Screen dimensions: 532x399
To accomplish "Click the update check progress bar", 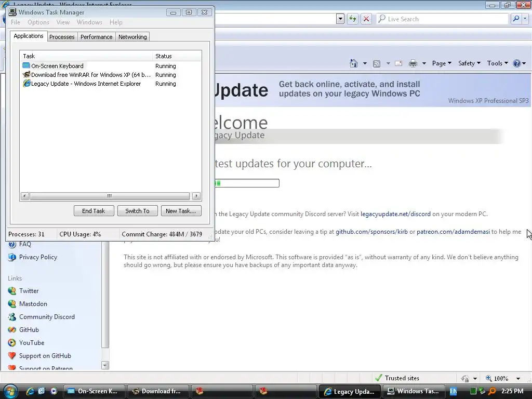I will coord(247,183).
